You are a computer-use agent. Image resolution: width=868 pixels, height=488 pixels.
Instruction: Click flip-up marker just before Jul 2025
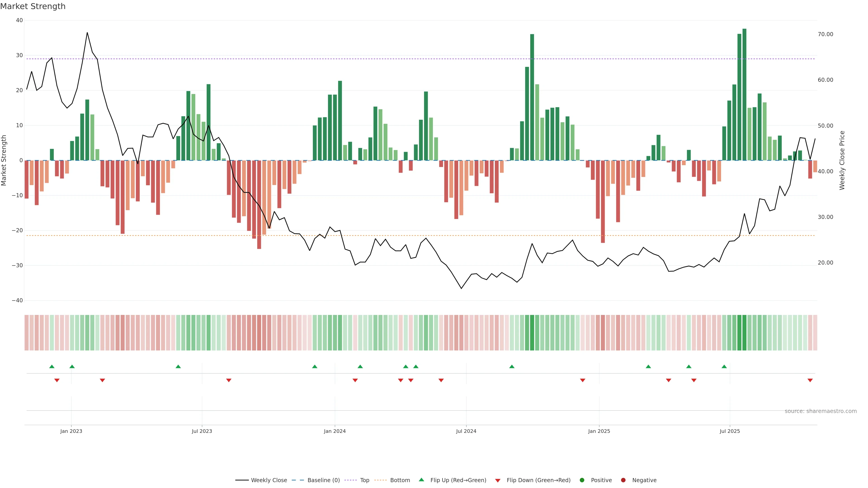coord(724,366)
